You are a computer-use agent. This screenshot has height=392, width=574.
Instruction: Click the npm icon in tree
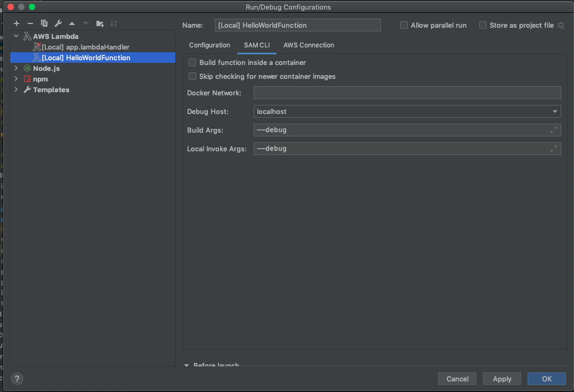coord(27,79)
